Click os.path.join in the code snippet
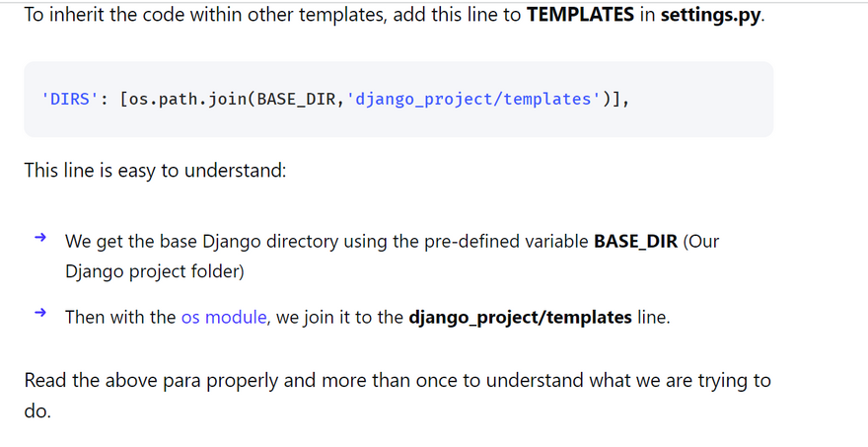Viewport: 868px width, 447px height. click(x=185, y=100)
